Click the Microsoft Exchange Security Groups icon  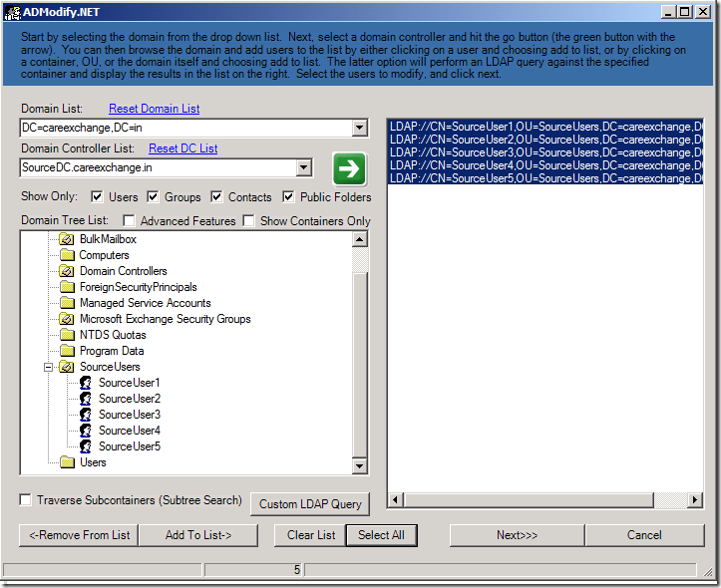click(67, 319)
